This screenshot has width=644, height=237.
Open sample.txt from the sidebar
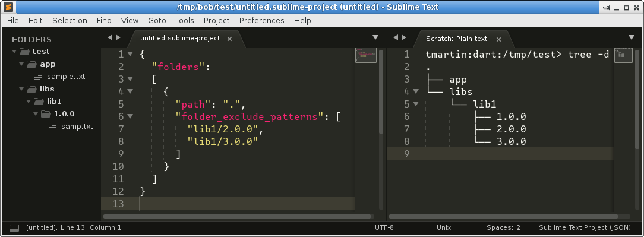[x=66, y=77]
